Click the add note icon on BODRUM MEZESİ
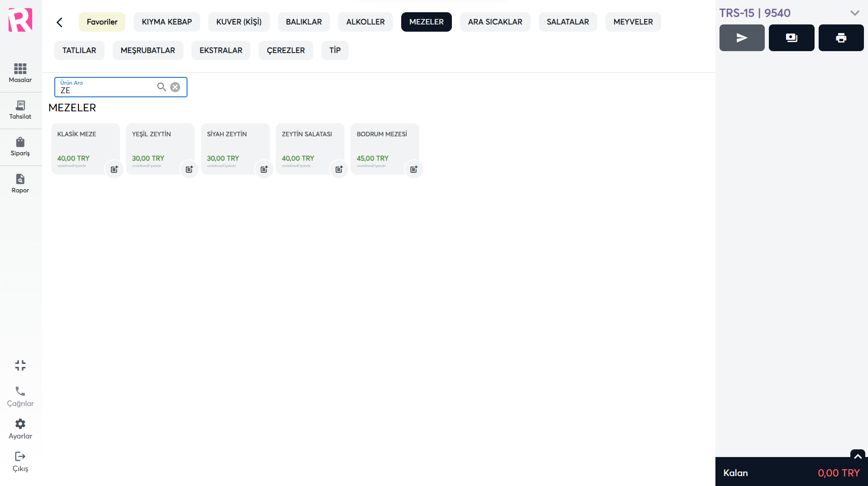 [x=413, y=169]
